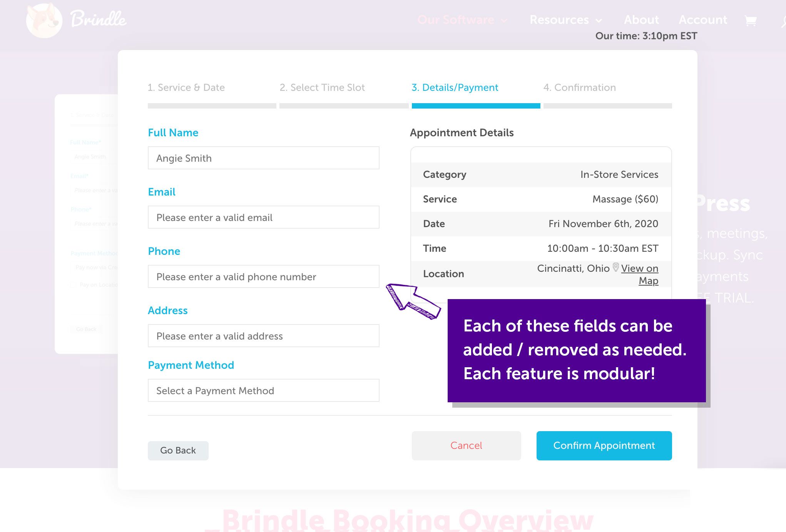Click the Brindle dog logo icon
Screen dimensions: 786x532
tap(44, 21)
